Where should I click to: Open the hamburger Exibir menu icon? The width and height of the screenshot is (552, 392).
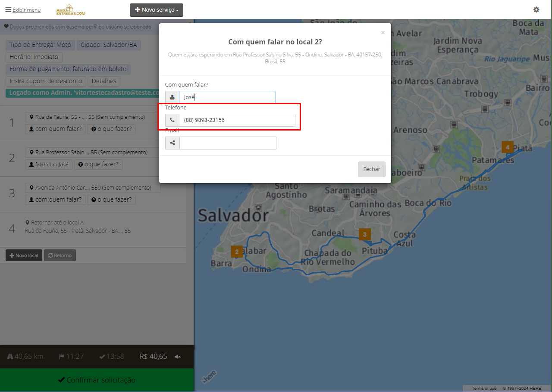coord(8,9)
